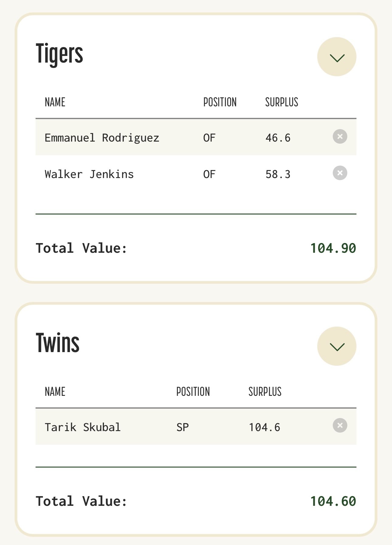Click Tigers NAME column header
This screenshot has height=545, width=392.
point(55,102)
